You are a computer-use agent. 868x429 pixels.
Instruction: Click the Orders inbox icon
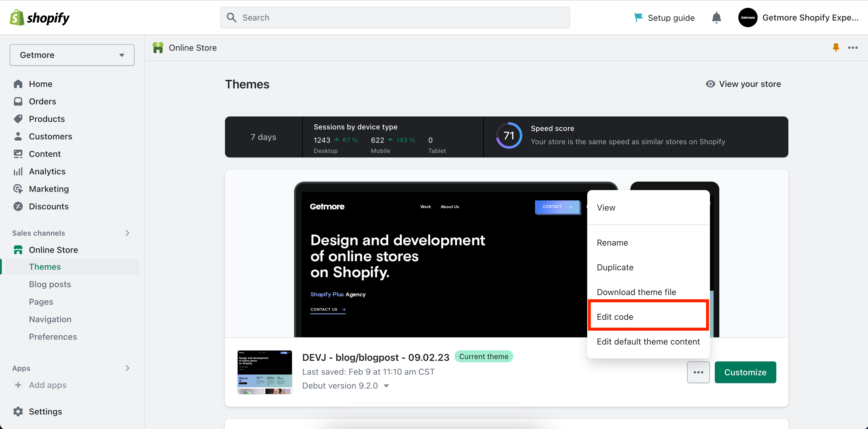click(18, 101)
